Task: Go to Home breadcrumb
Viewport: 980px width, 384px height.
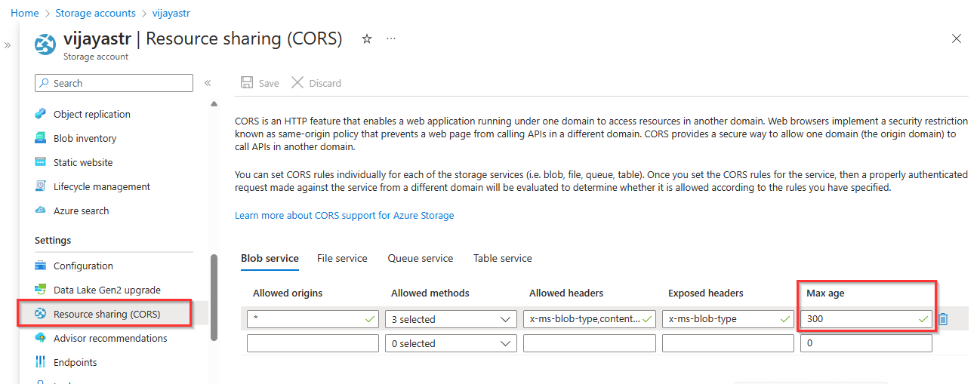Action: (25, 13)
